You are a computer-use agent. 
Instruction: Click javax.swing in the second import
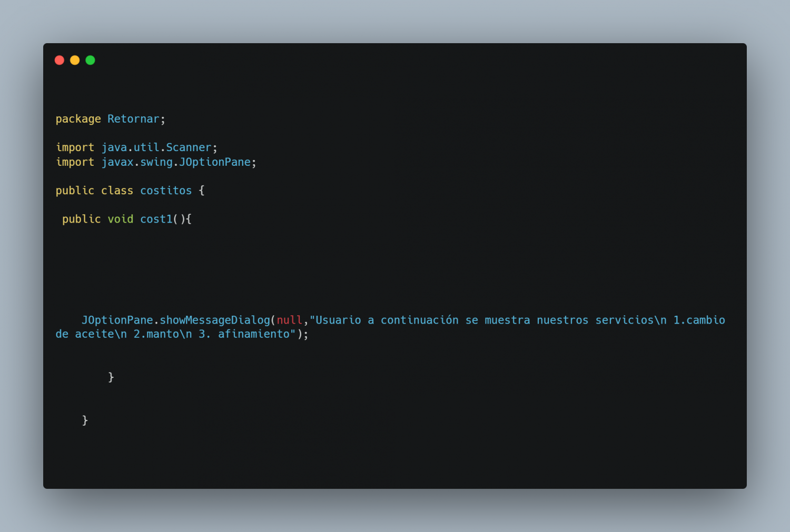pos(137,162)
